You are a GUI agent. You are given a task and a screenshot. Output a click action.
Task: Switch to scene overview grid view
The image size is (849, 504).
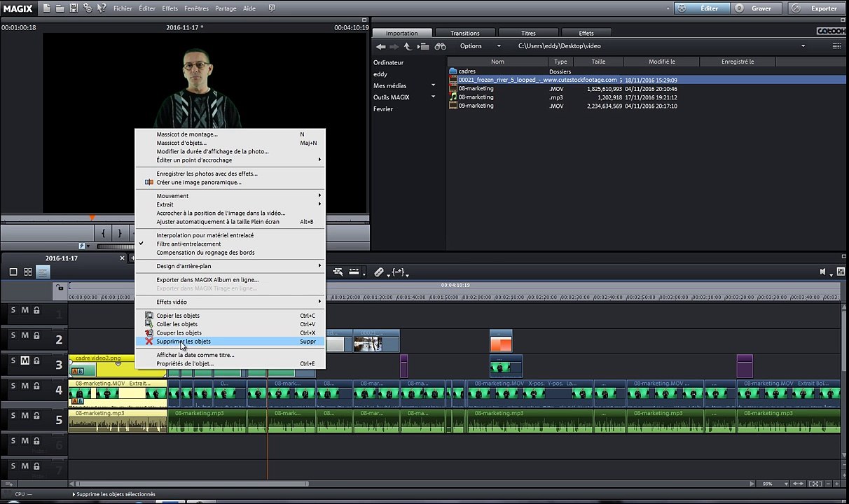28,272
